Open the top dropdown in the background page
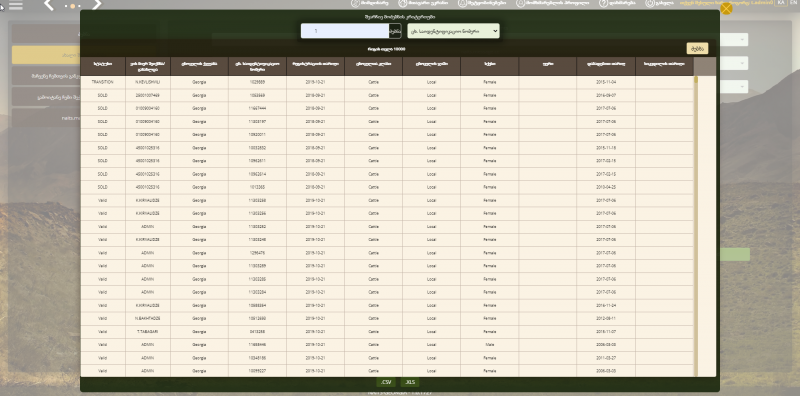Screen dimensions: 800x396 pos(734,40)
